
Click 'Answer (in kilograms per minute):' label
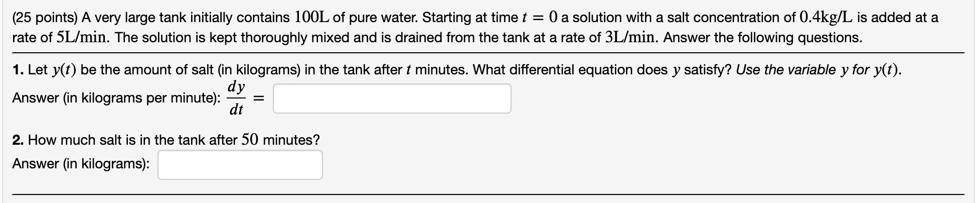click(x=116, y=98)
